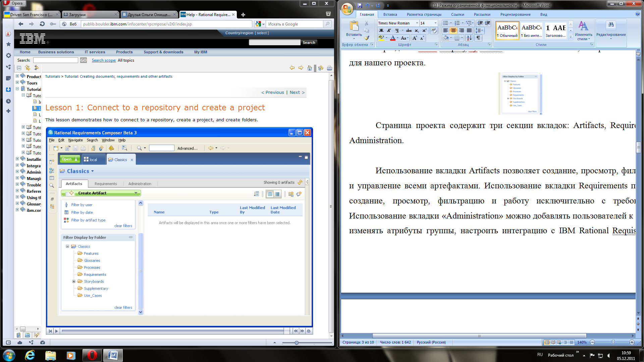Click Opera page zoom slider handle
The height and width of the screenshot is (362, 644).
tap(297, 343)
